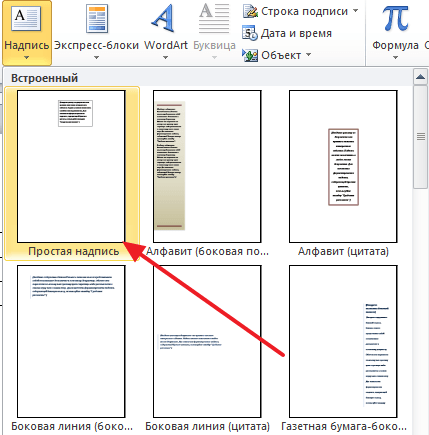The height and width of the screenshot is (435, 429).
Task: Open the Экспресс-блоки icon
Action: click(x=97, y=19)
